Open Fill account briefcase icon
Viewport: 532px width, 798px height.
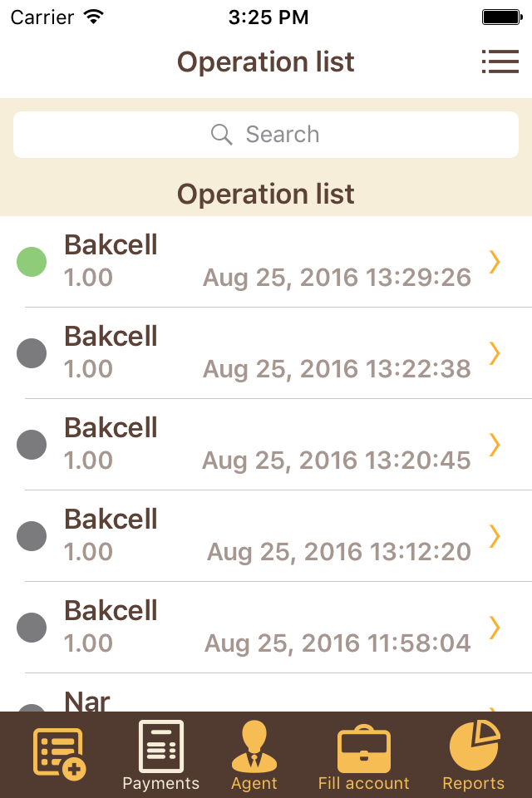(x=364, y=746)
